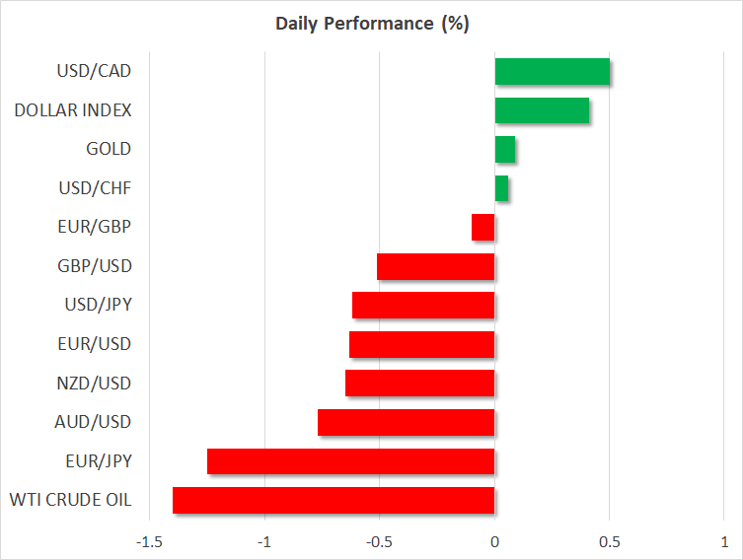The height and width of the screenshot is (560, 743).
Task: Click the chart title Daily Performance (%)
Action: coord(372,24)
